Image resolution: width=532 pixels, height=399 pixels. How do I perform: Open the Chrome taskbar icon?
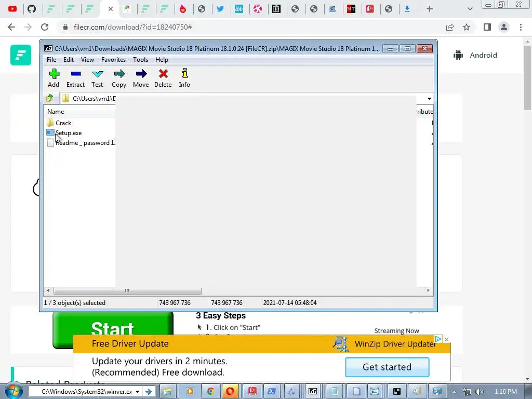[211, 392]
